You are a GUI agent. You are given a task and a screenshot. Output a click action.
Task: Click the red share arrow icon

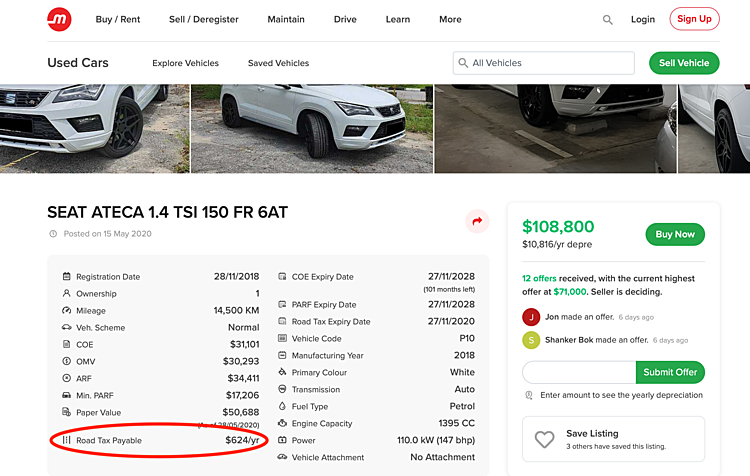[x=477, y=221]
